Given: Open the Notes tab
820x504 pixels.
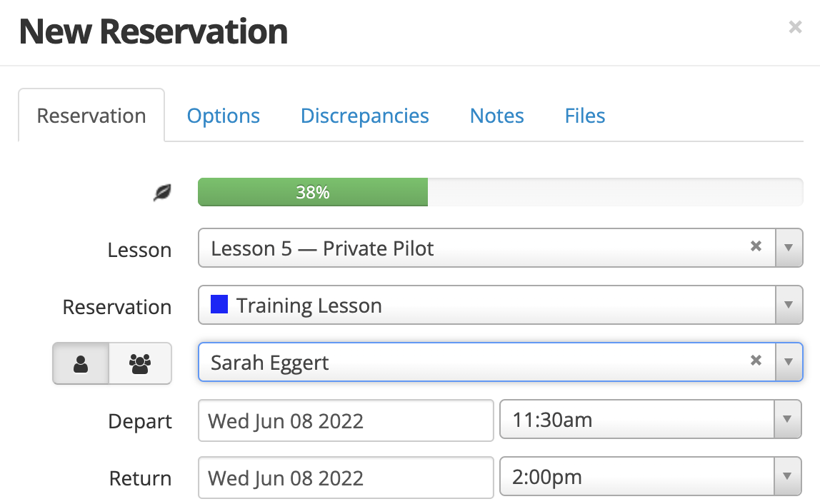Looking at the screenshot, I should click(x=497, y=116).
